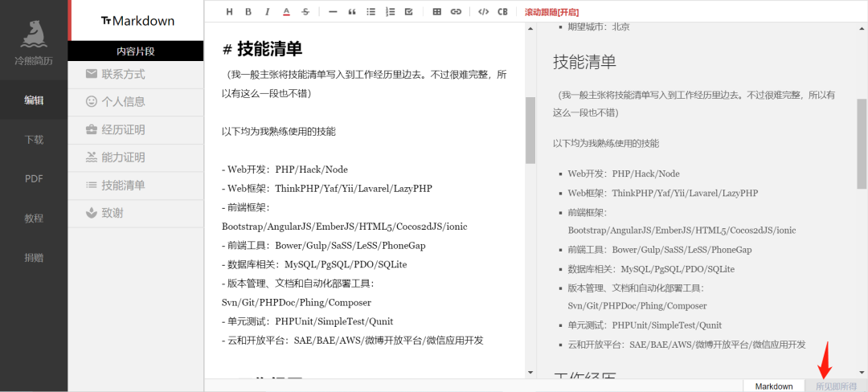Screen dimensions: 868x392
Task: Click the envelope icon beside 联系方式
Action: tap(92, 74)
